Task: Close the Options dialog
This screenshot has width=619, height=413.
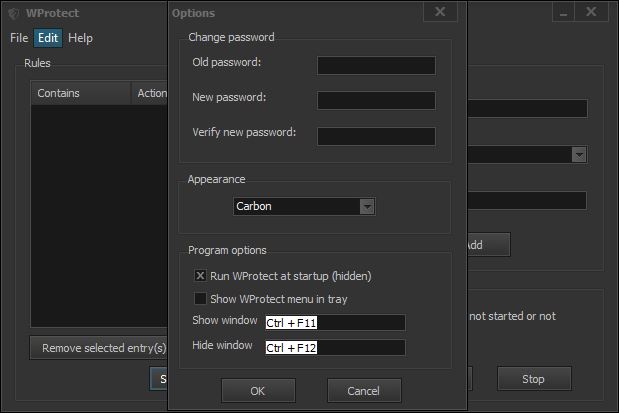Action: click(440, 12)
